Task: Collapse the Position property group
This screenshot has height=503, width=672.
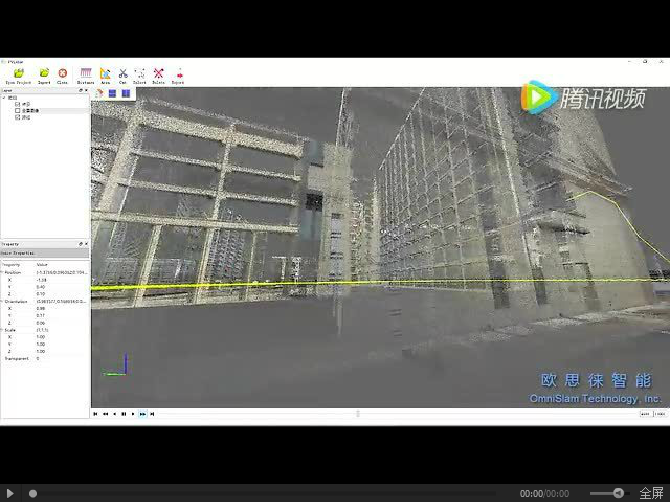Action: pyautogui.click(x=3, y=272)
